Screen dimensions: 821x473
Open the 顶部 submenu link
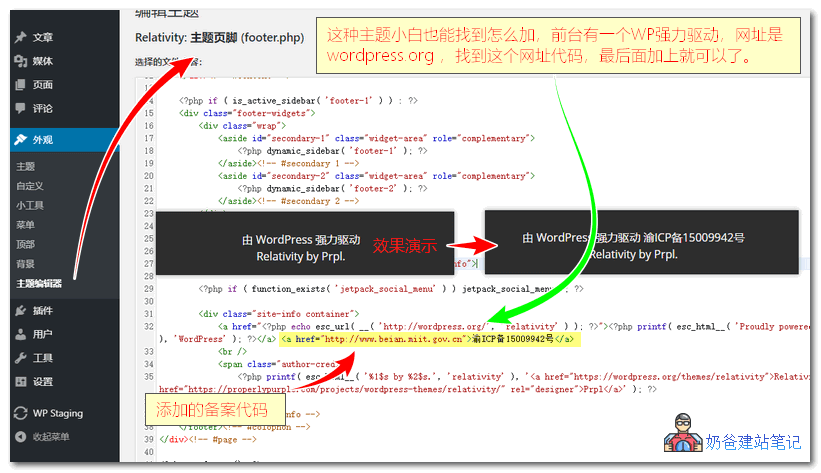[25, 244]
